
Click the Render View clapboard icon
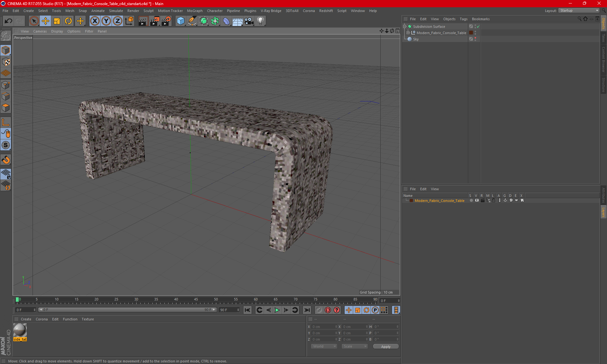tap(143, 21)
